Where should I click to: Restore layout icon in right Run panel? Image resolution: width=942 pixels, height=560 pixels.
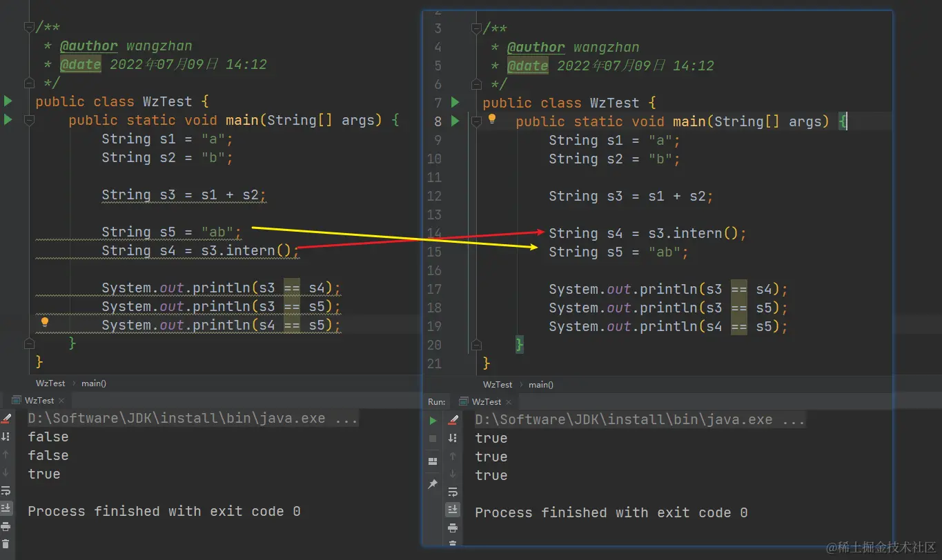[x=433, y=461]
